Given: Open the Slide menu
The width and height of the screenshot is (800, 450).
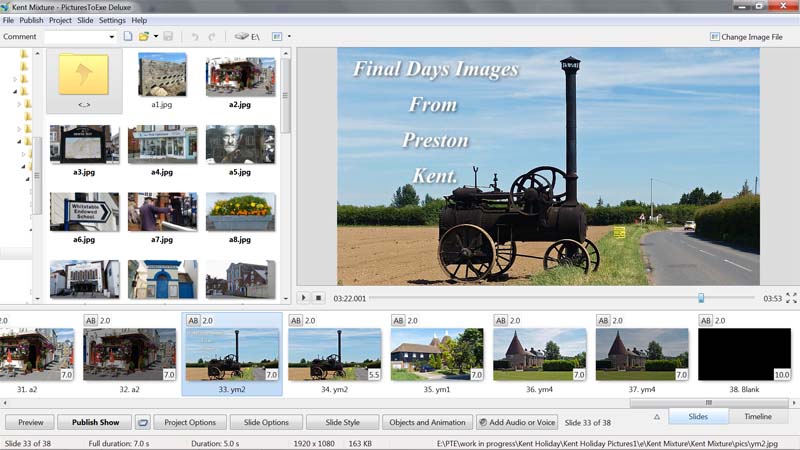Looking at the screenshot, I should coord(85,20).
